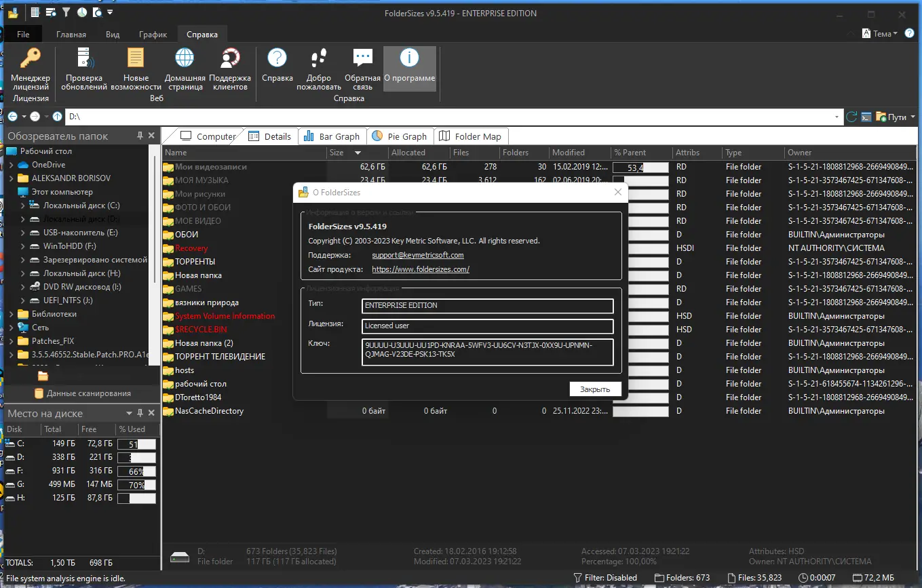This screenshot has width=922, height=588.
Task: Switch to the Pie Graph tab
Action: point(400,136)
